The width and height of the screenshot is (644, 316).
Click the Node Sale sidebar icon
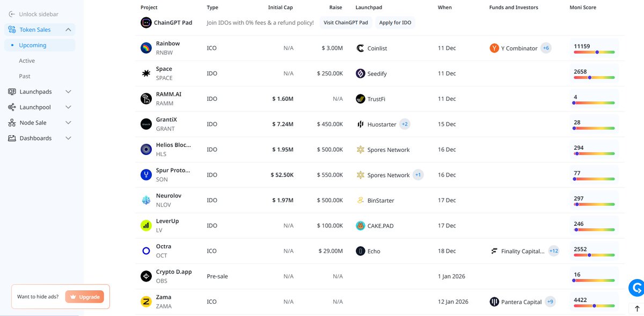coord(12,123)
